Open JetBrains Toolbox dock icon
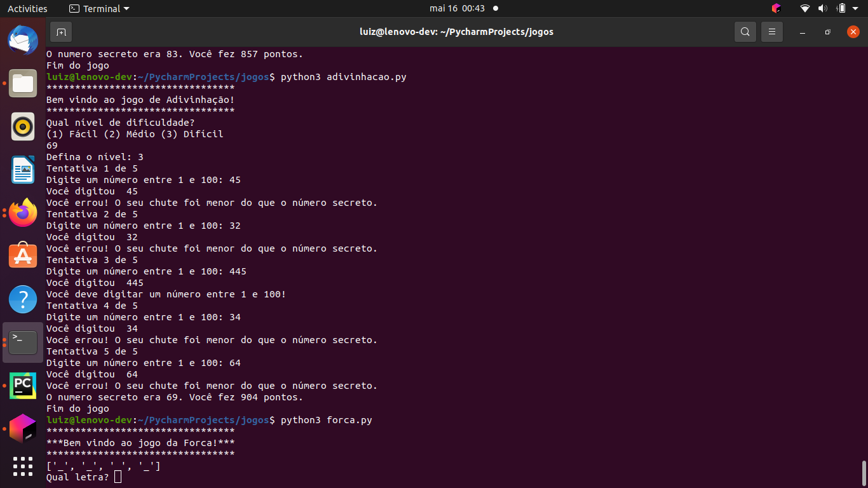Screen dimensions: 868x488 pyautogui.click(x=23, y=428)
